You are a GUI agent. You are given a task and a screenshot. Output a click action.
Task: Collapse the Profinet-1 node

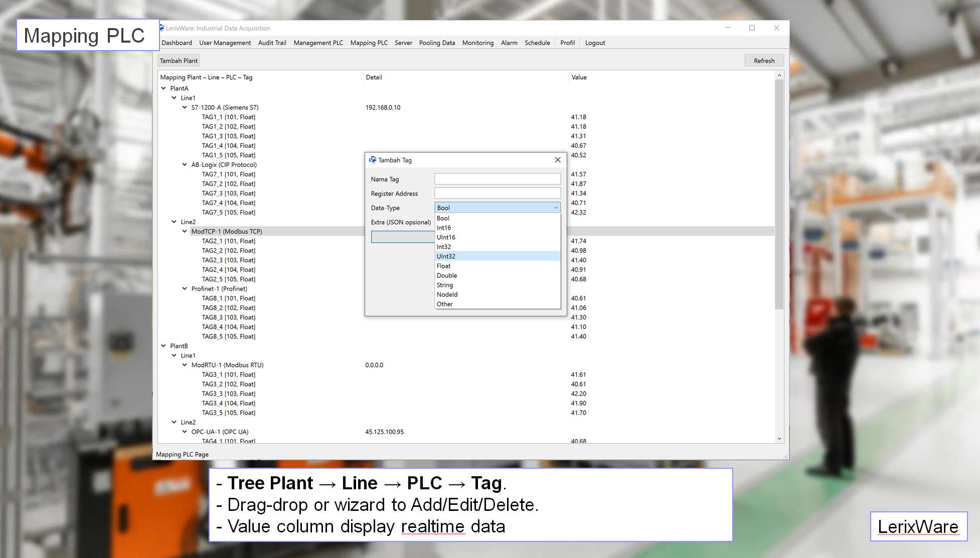click(184, 289)
